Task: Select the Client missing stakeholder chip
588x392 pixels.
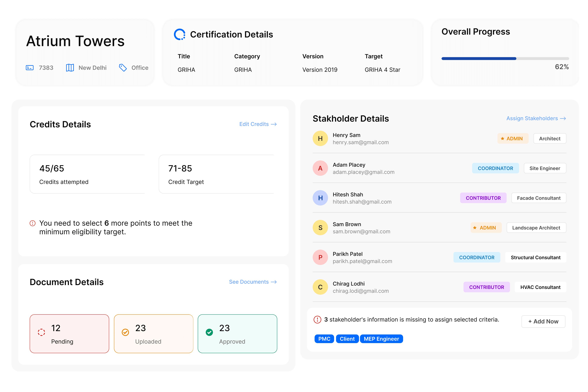Action: pos(347,339)
